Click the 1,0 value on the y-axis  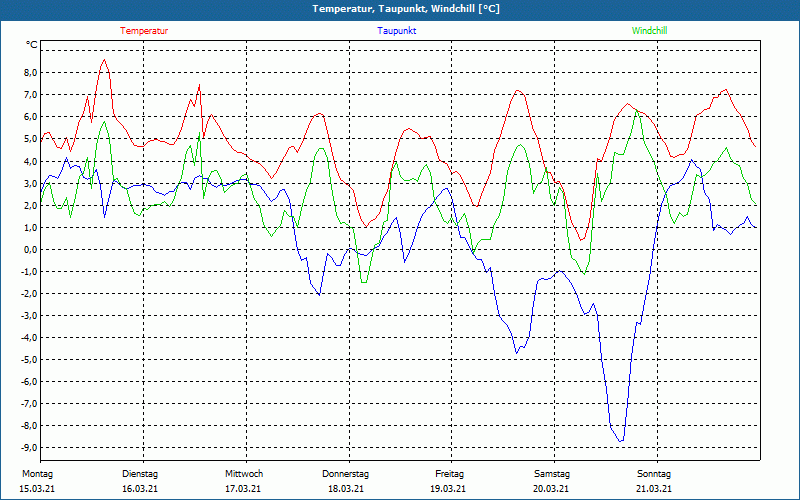pos(31,227)
